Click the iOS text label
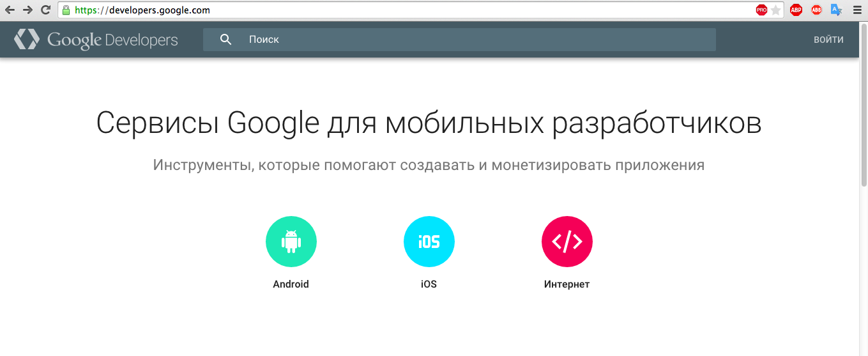 point(429,284)
